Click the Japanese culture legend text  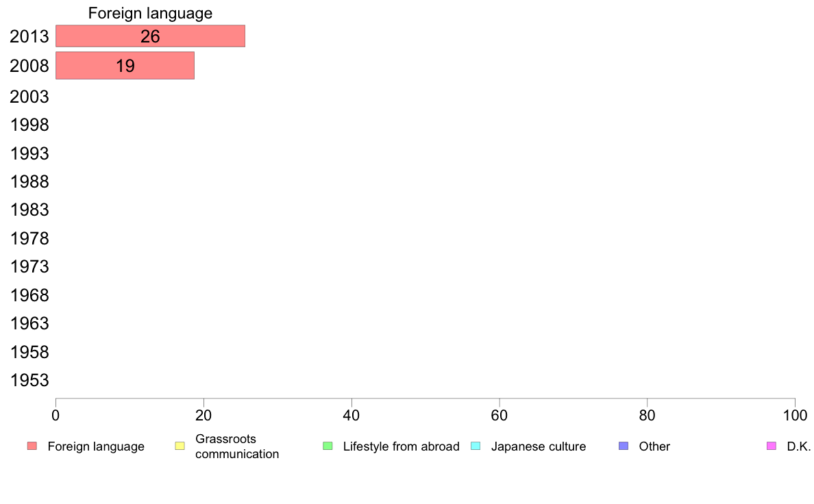539,446
